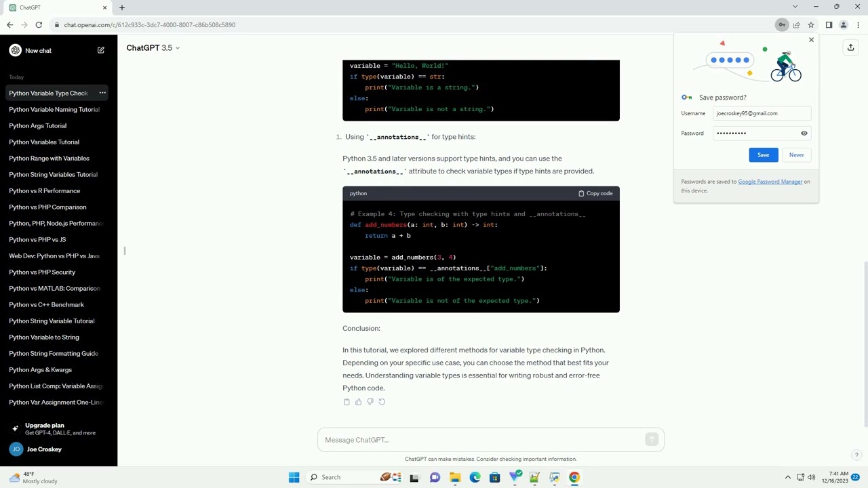The width and height of the screenshot is (868, 488).
Task: Open the volume control in the system tray
Action: [x=811, y=477]
